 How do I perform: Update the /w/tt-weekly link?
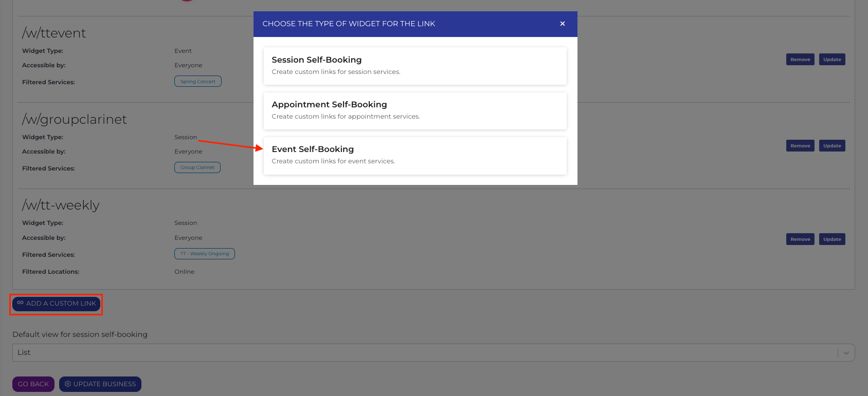[831, 239]
